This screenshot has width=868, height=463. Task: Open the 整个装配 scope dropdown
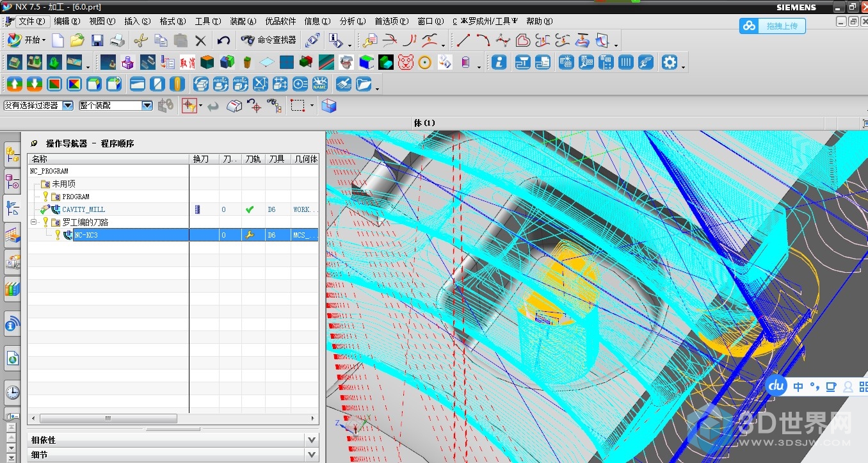click(x=147, y=106)
